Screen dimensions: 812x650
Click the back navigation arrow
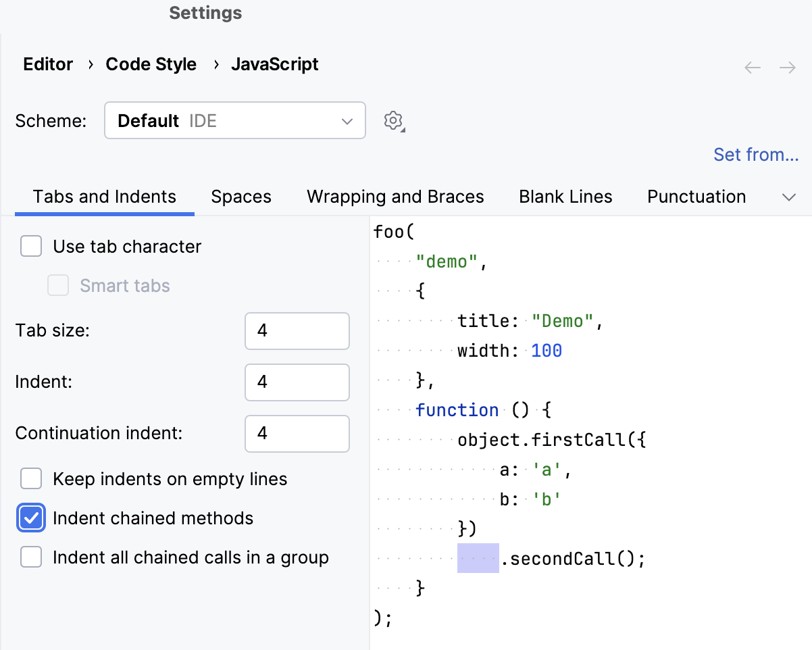pyautogui.click(x=752, y=67)
